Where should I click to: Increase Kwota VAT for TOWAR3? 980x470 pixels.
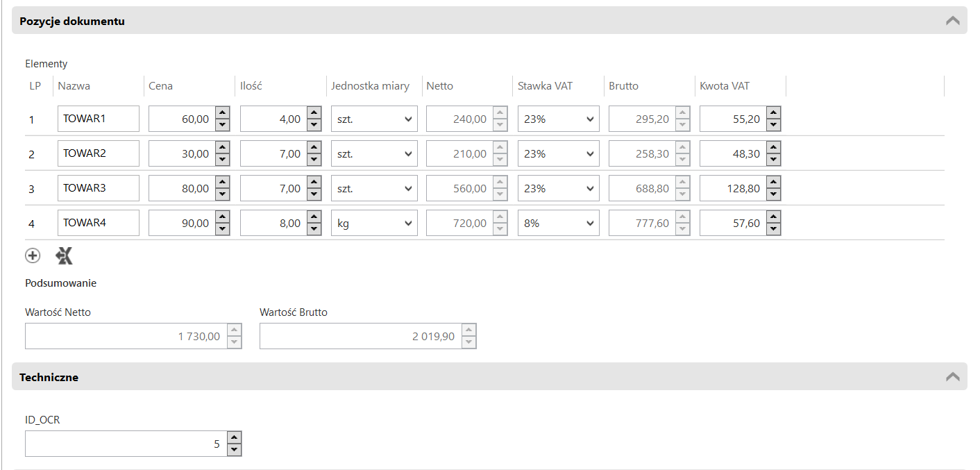(775, 182)
